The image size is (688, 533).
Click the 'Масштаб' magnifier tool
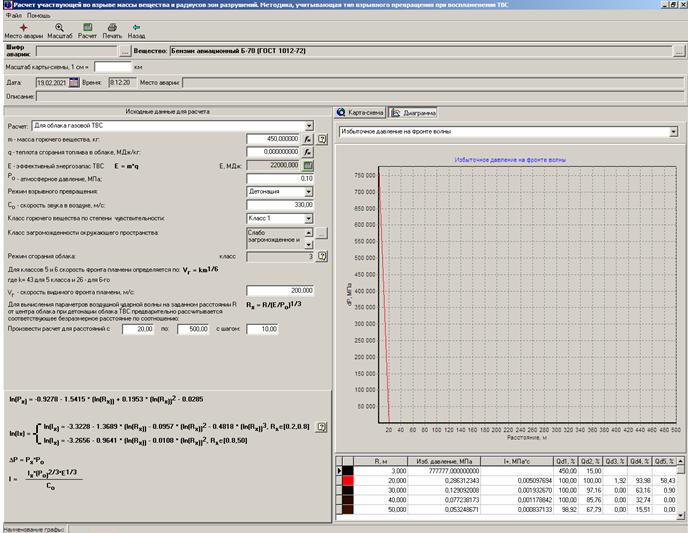pyautogui.click(x=60, y=31)
